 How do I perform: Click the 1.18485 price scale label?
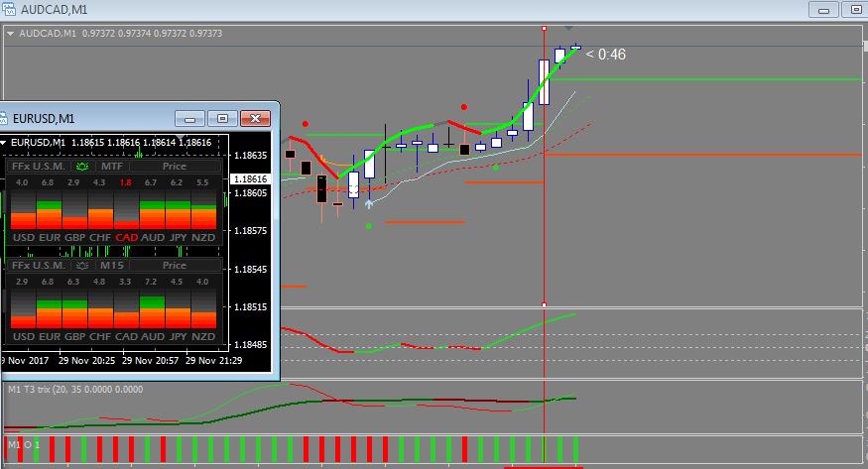[251, 344]
